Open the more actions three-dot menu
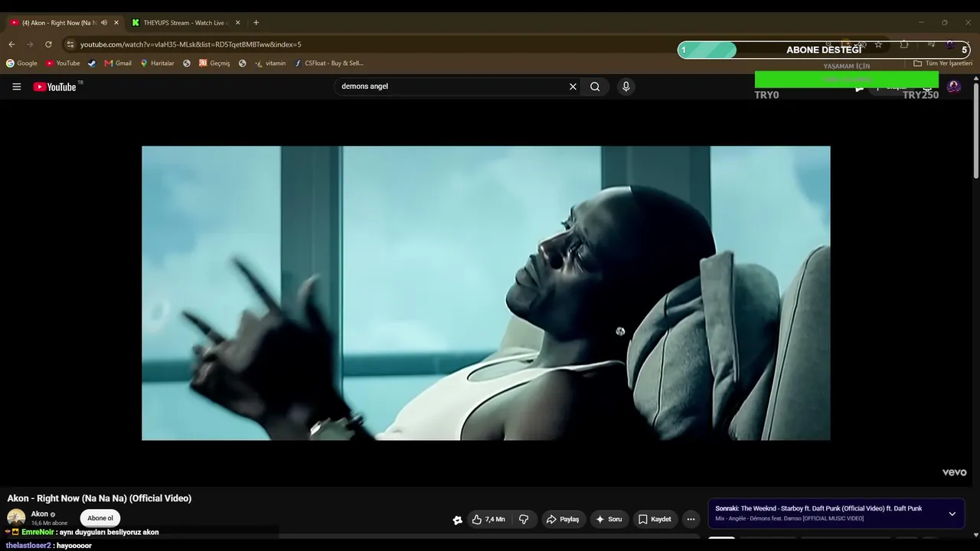 [x=691, y=519]
